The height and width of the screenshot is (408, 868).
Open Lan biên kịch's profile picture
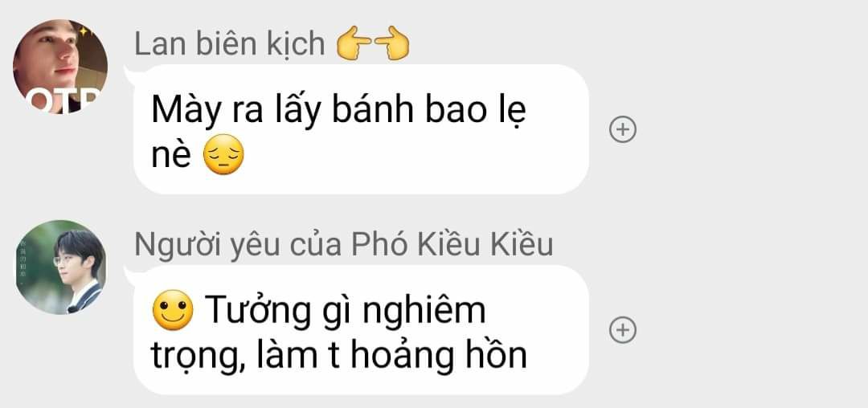point(60,67)
